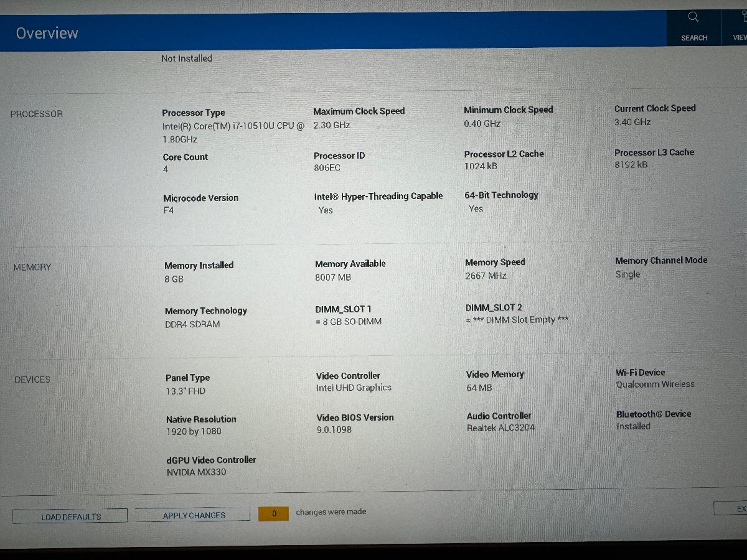
Task: Click the Video Controller label
Action: tap(348, 376)
